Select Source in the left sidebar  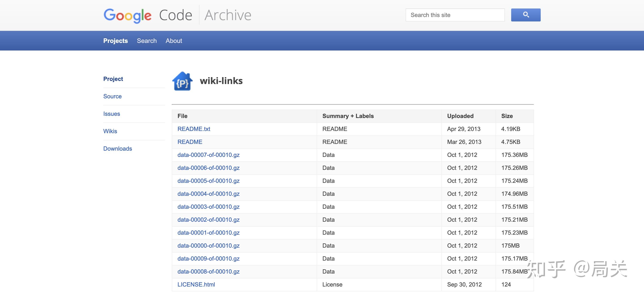[x=112, y=96]
